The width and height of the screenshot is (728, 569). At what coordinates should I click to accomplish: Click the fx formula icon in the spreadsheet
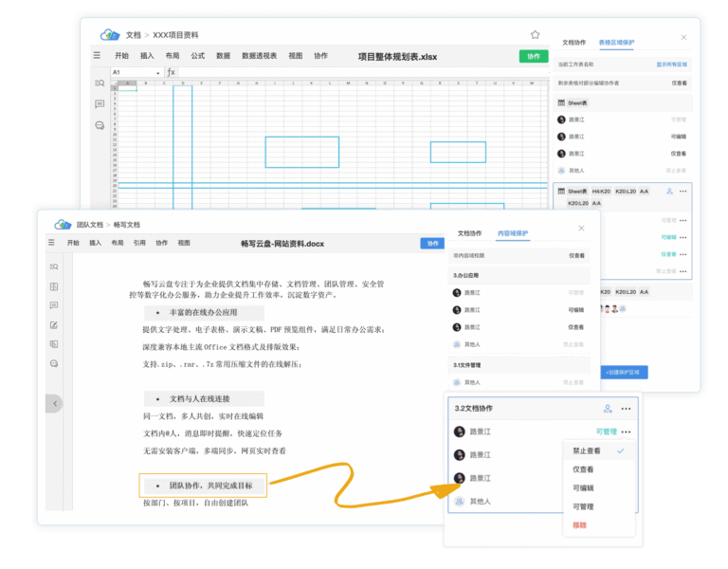[171, 72]
